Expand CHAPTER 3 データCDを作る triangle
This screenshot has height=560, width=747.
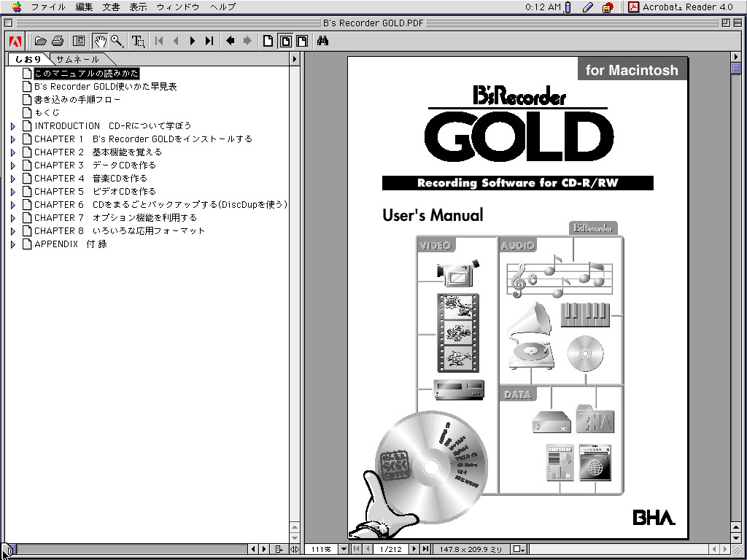(x=13, y=166)
